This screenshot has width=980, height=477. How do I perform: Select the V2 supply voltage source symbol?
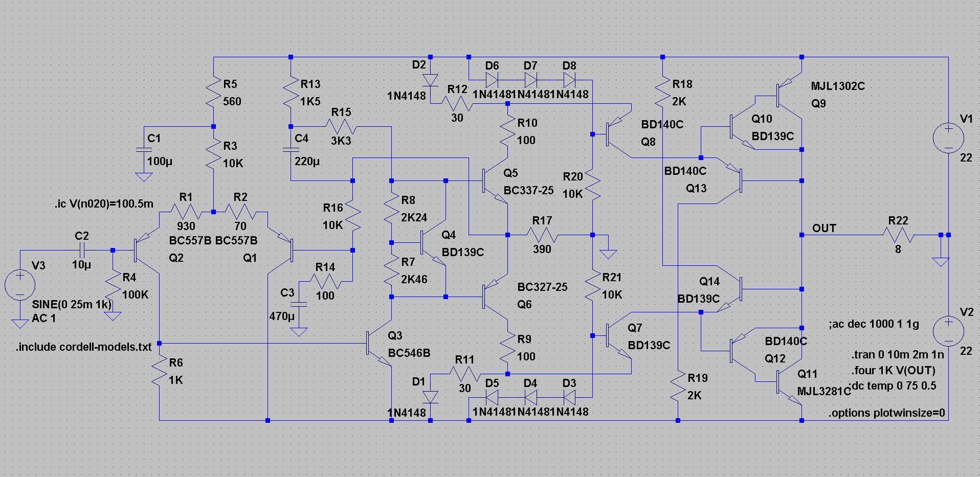click(x=948, y=331)
